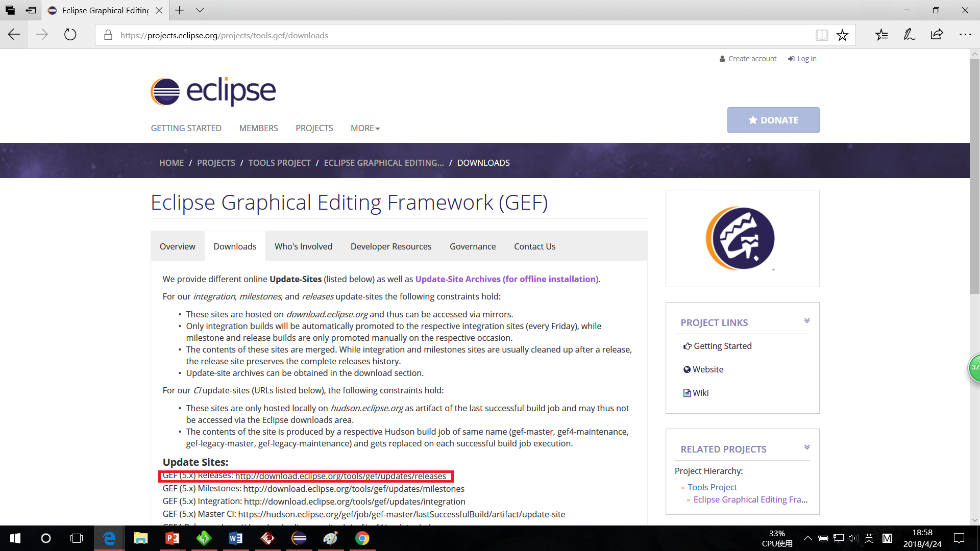Click the Log in link
The height and width of the screenshot is (551, 980).
pos(802,59)
